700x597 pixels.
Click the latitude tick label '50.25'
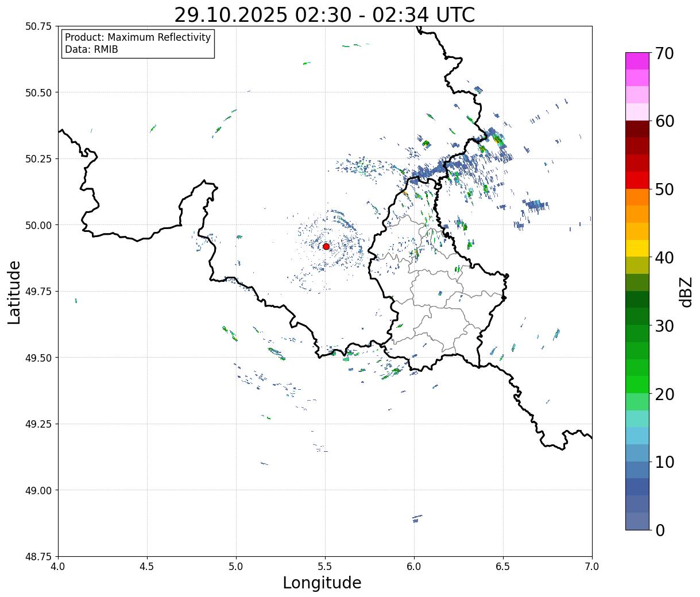coord(38,159)
